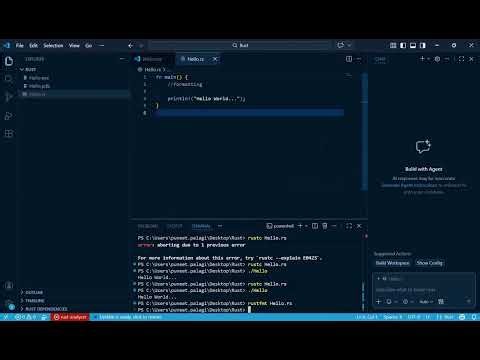Click the chat message input field
480x360 pixels.
click(x=423, y=290)
